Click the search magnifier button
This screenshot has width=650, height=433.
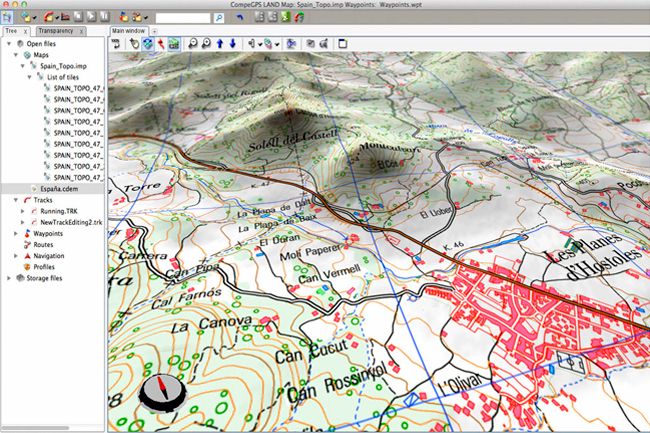tap(218, 17)
